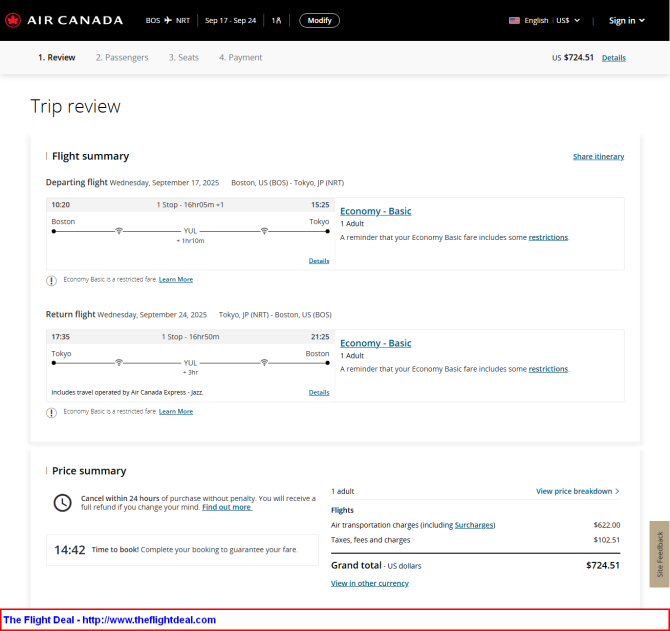670x631 pixels.
Task: Select the 2. Passengers step tab
Action: coord(122,57)
